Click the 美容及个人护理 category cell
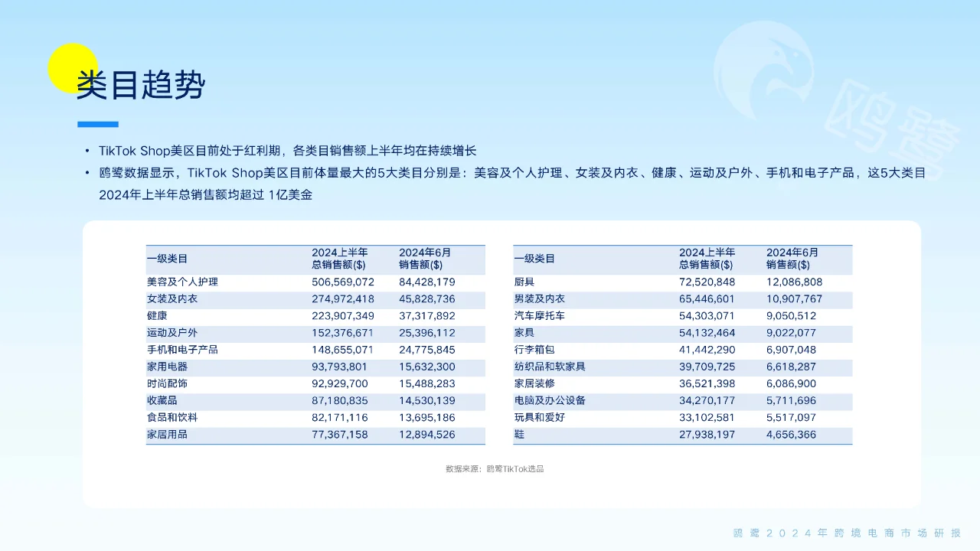 click(x=182, y=282)
